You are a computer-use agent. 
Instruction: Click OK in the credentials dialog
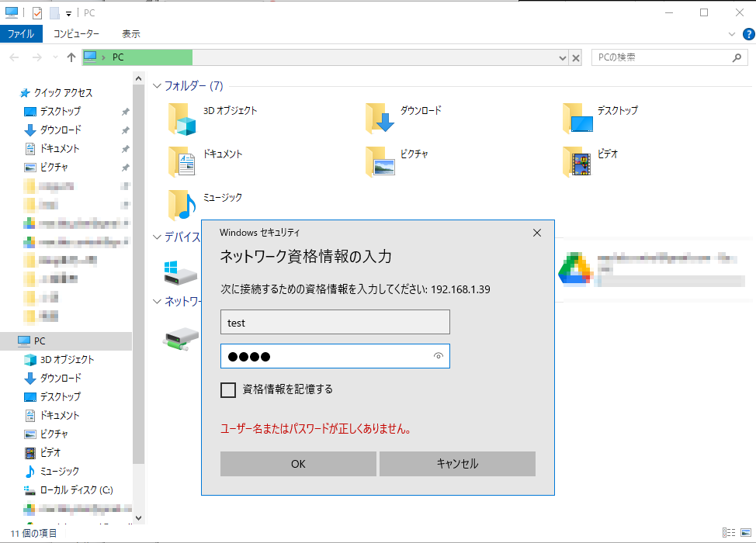point(298,464)
